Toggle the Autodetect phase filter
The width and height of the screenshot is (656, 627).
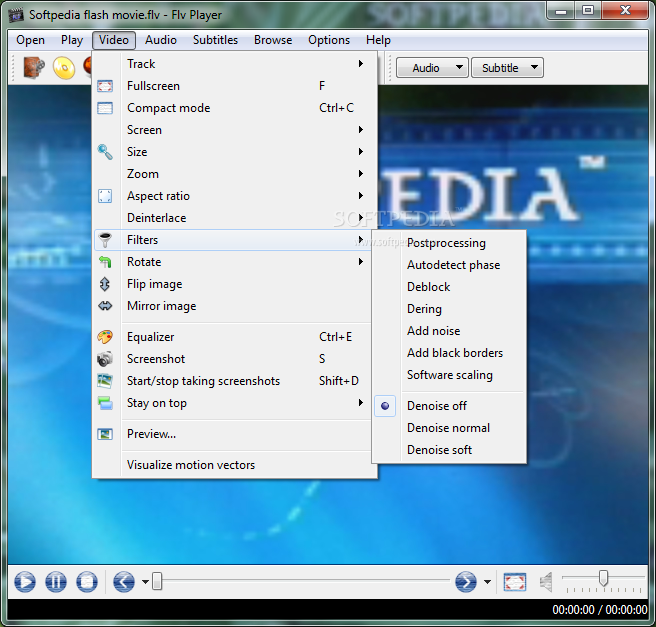(x=449, y=265)
